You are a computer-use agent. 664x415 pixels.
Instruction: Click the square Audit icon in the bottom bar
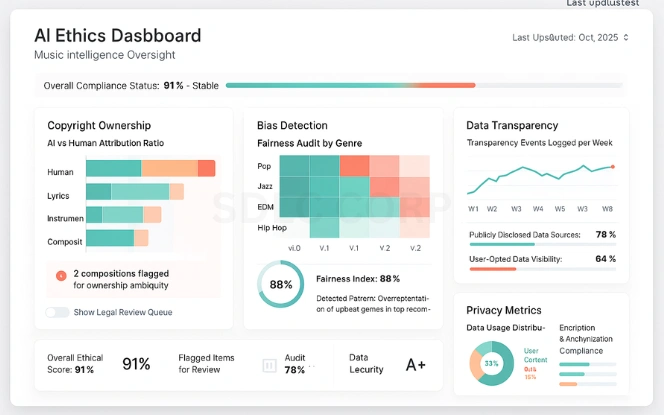[268, 366]
